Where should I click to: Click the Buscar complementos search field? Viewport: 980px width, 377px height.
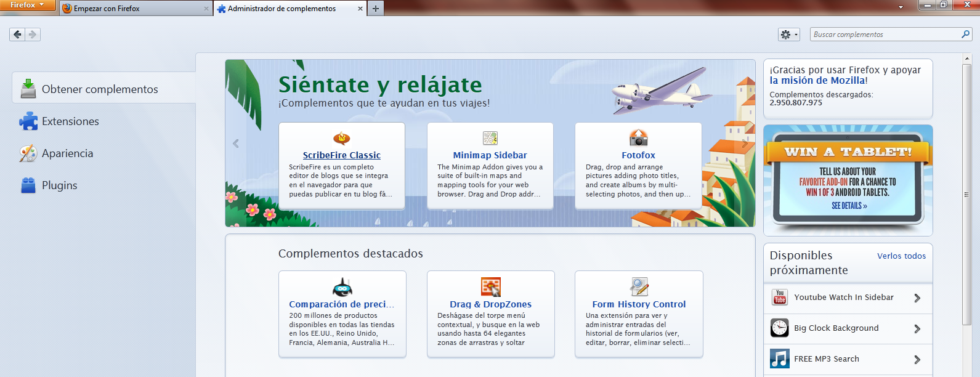click(x=884, y=34)
